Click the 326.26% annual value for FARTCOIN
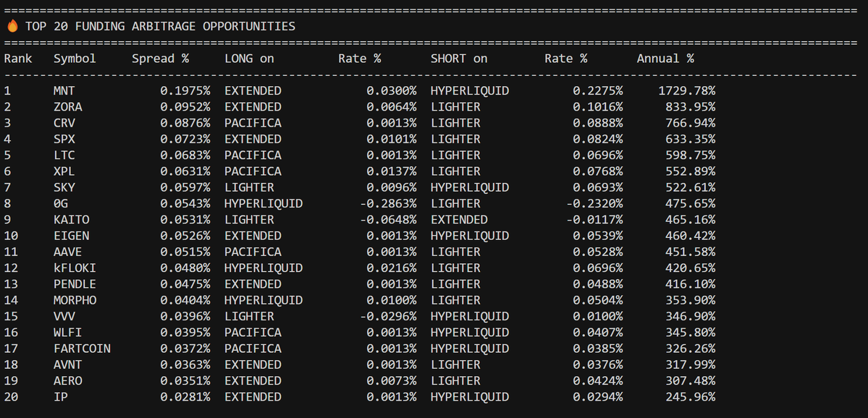 [x=691, y=349]
